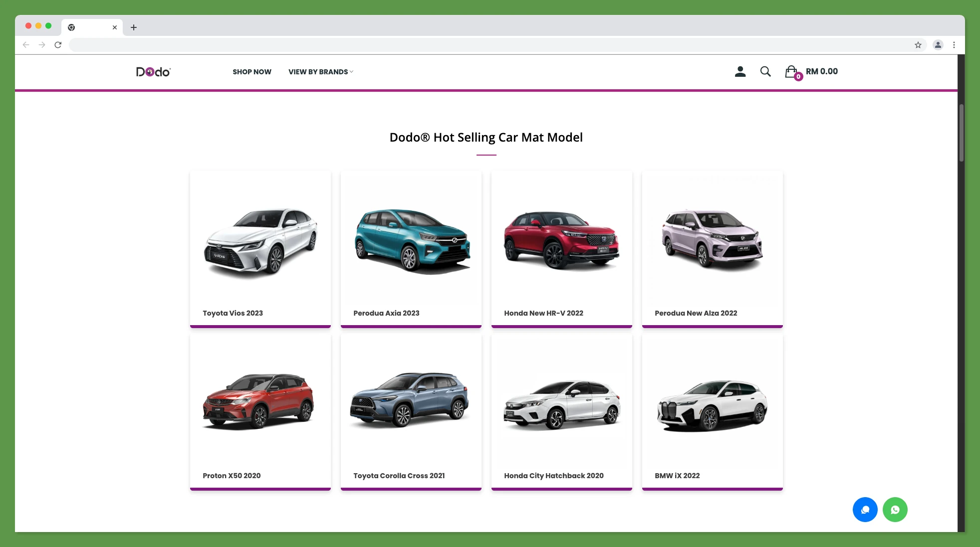This screenshot has height=547, width=980.
Task: Open Shop Now menu item
Action: pyautogui.click(x=251, y=72)
